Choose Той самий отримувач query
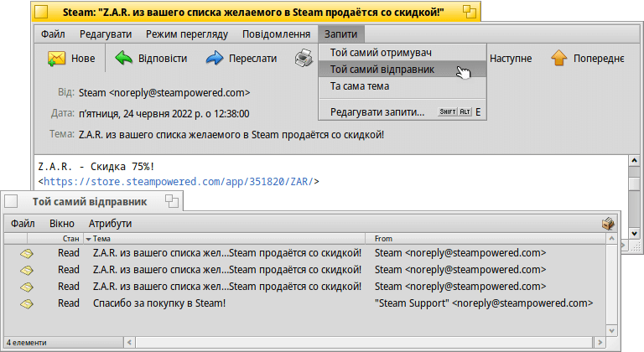The width and height of the screenshot is (644, 352). [x=402, y=53]
